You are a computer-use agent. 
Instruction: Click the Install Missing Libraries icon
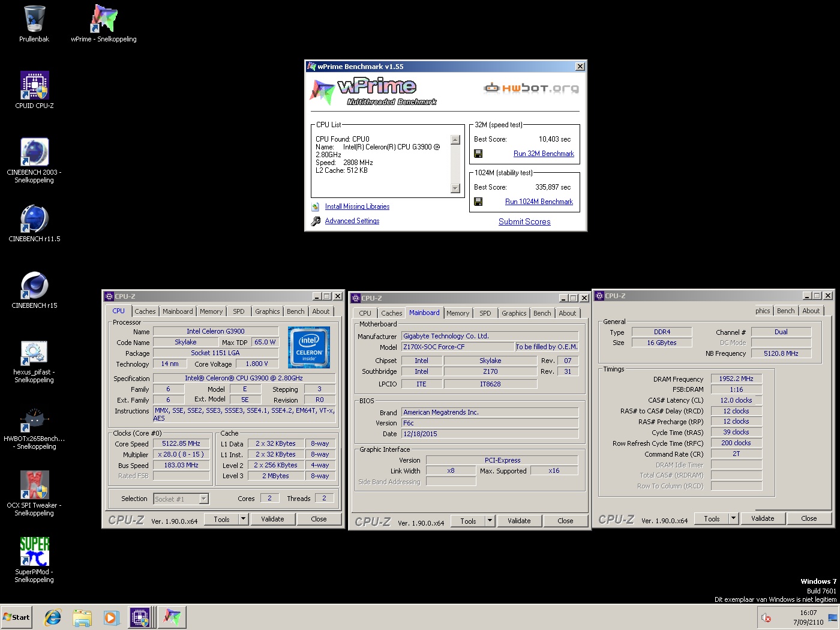coord(315,206)
